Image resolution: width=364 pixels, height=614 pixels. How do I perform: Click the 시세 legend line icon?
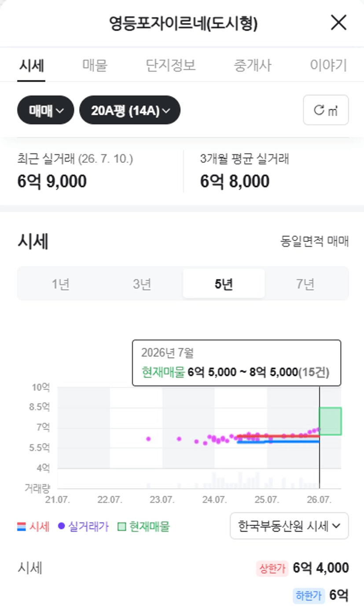22,526
